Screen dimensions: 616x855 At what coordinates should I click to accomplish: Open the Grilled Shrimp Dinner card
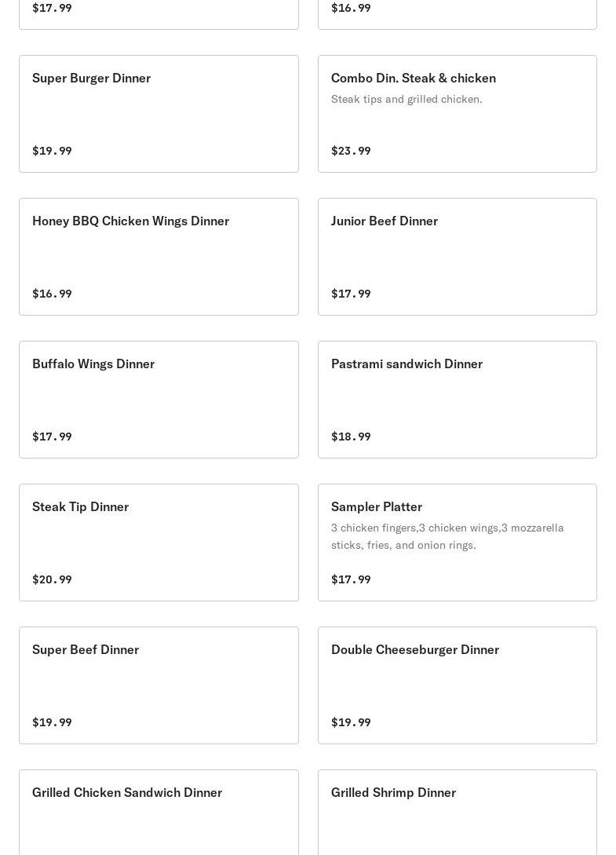click(457, 813)
